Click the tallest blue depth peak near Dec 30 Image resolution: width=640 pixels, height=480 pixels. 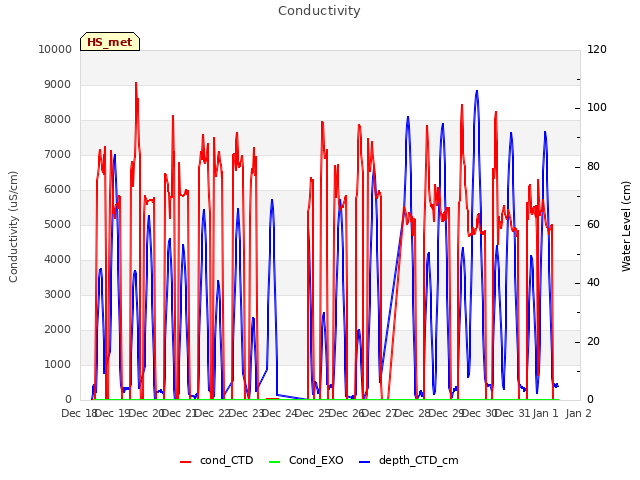click(477, 91)
